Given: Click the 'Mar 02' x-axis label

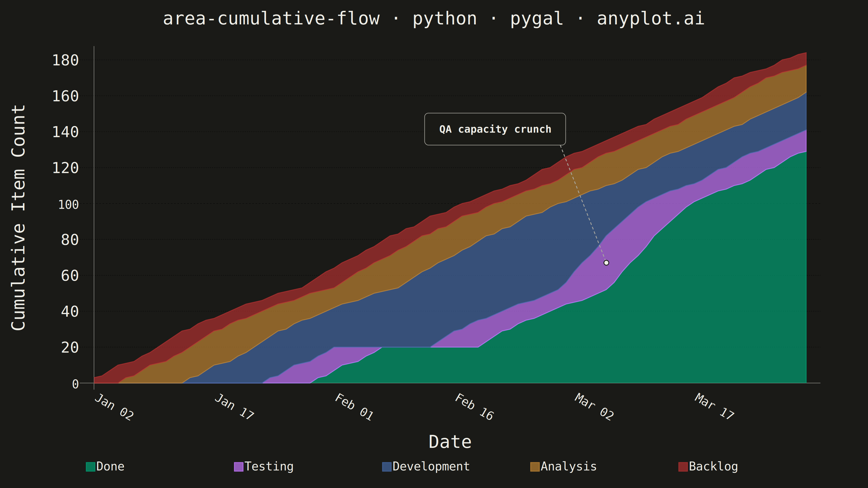Looking at the screenshot, I should point(594,407).
